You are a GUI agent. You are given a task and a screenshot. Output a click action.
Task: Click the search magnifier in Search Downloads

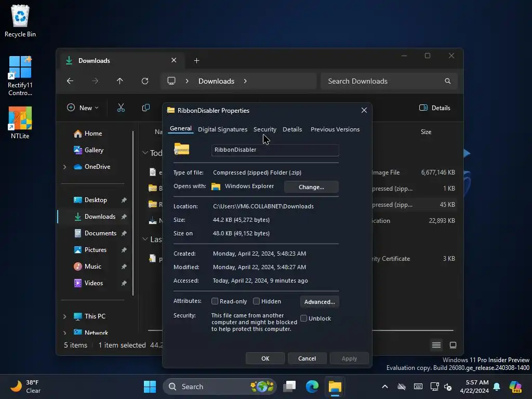[448, 81]
